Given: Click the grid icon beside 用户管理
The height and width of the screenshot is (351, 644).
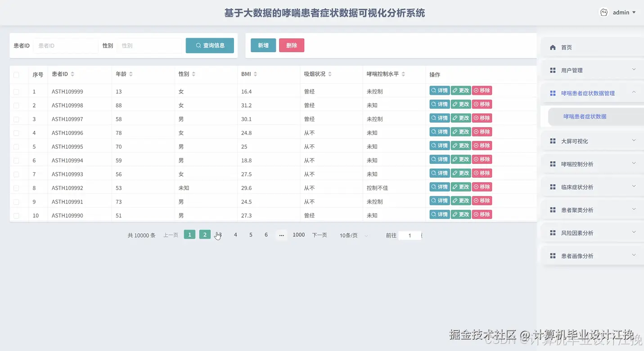Looking at the screenshot, I should pos(553,70).
